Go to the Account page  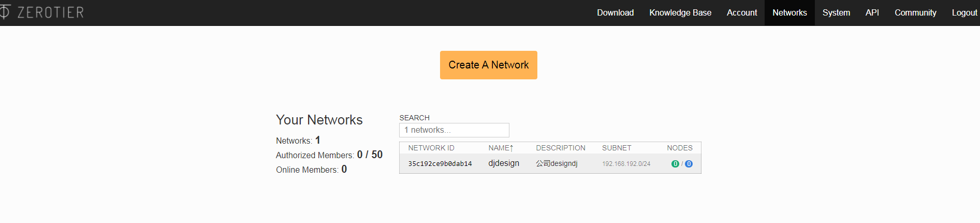[741, 12]
